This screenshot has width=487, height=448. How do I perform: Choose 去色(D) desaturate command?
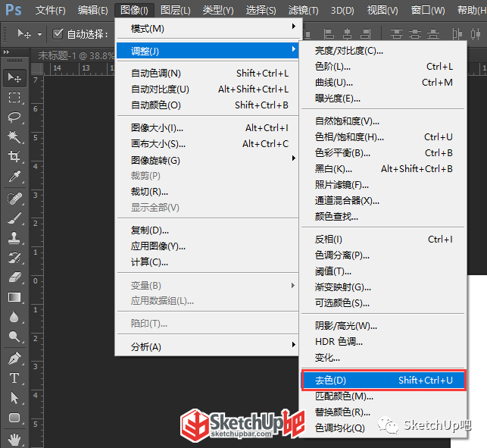(383, 381)
